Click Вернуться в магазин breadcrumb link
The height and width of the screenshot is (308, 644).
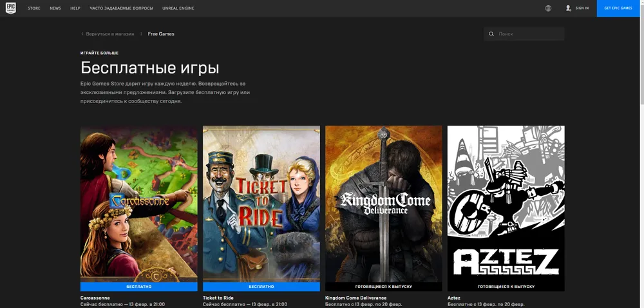coord(110,34)
